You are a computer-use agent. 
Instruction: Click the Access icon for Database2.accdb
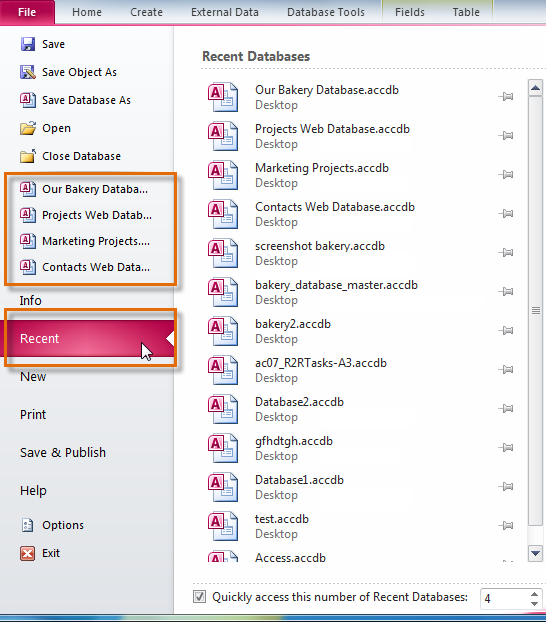(223, 409)
